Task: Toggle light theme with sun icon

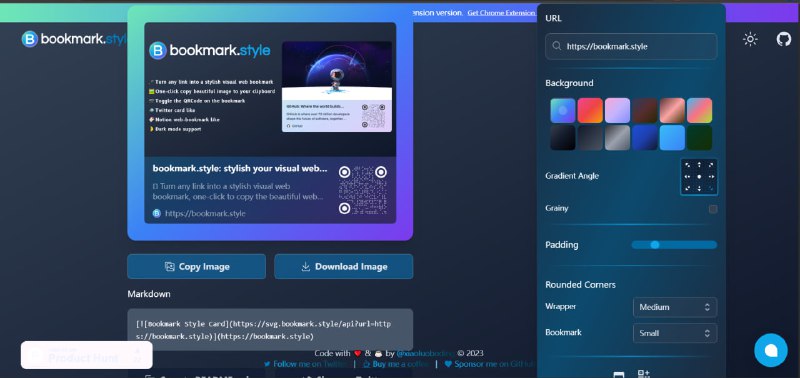Action: click(x=750, y=39)
